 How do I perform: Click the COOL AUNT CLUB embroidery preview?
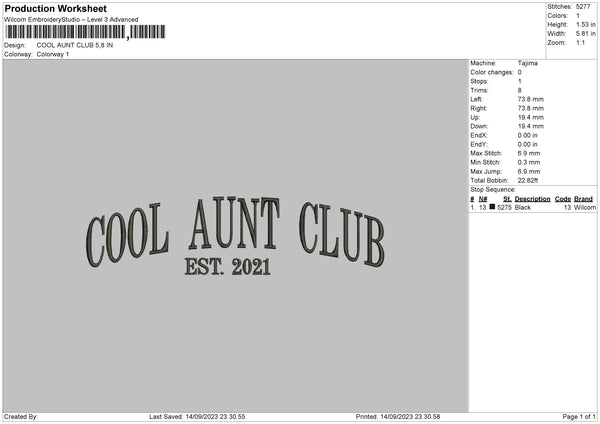pos(235,232)
